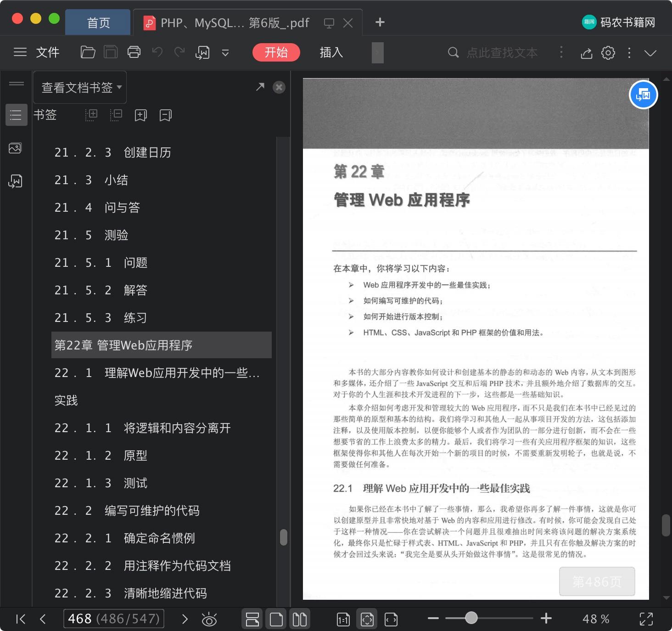Click the redo arrow icon

[179, 52]
